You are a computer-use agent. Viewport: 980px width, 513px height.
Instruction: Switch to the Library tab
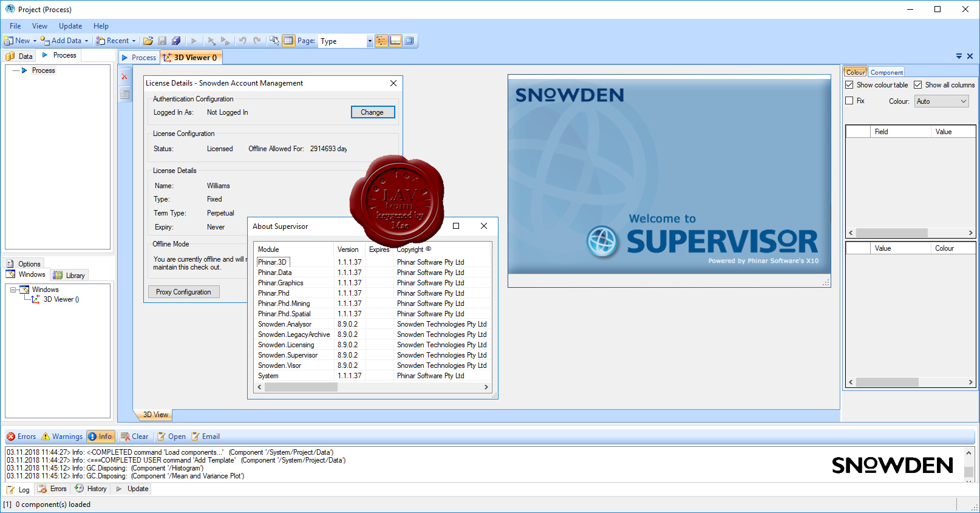coord(69,276)
